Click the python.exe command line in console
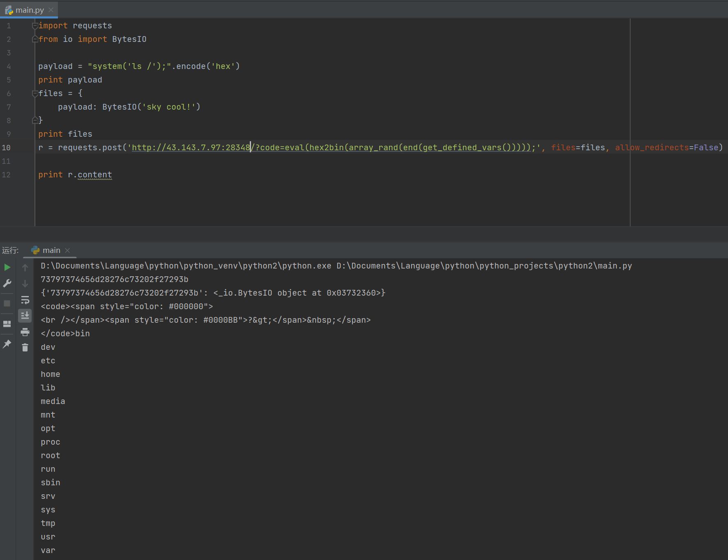This screenshot has width=728, height=560. coord(336,266)
